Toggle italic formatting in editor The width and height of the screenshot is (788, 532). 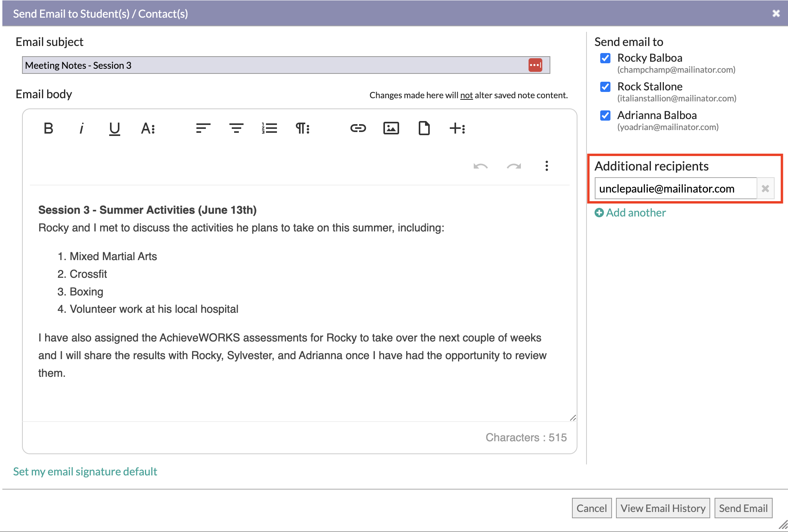click(x=82, y=127)
